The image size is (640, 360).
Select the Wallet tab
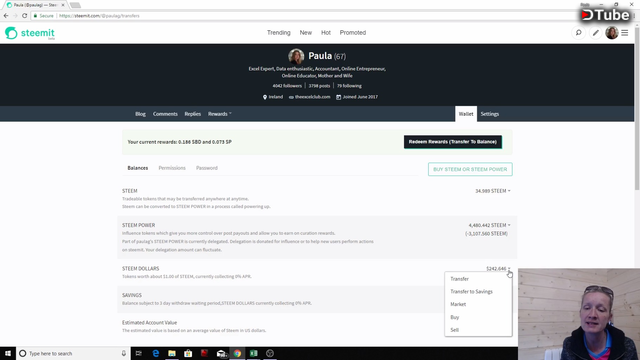[466, 114]
